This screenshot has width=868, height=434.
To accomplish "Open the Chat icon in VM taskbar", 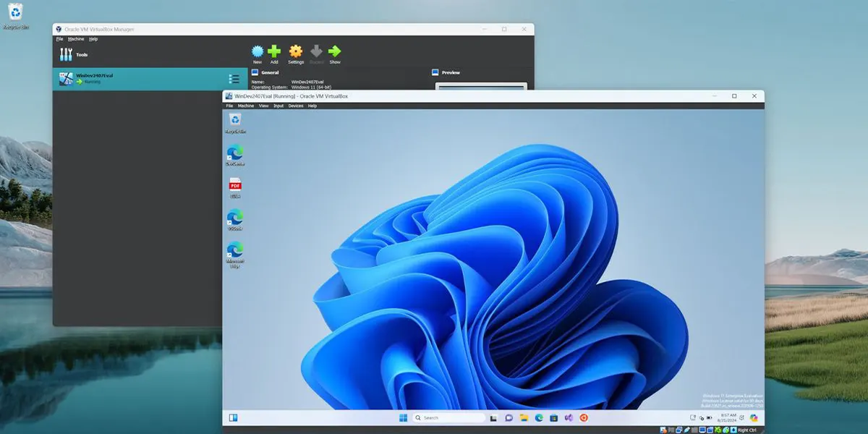I will tap(509, 418).
